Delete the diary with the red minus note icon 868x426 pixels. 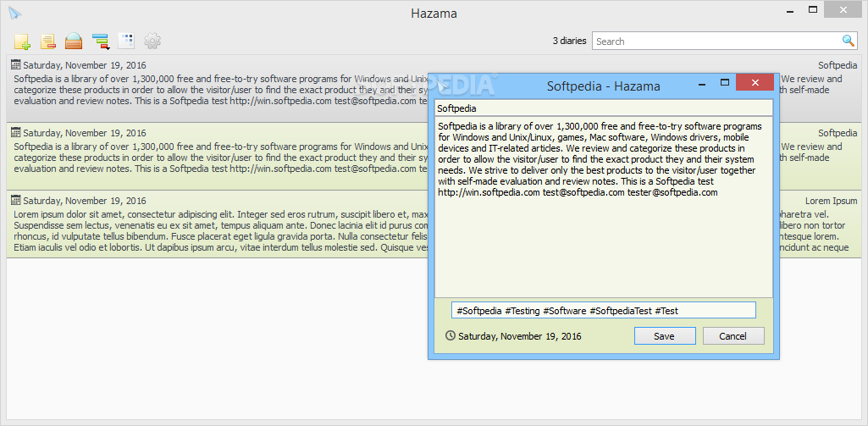click(x=48, y=41)
